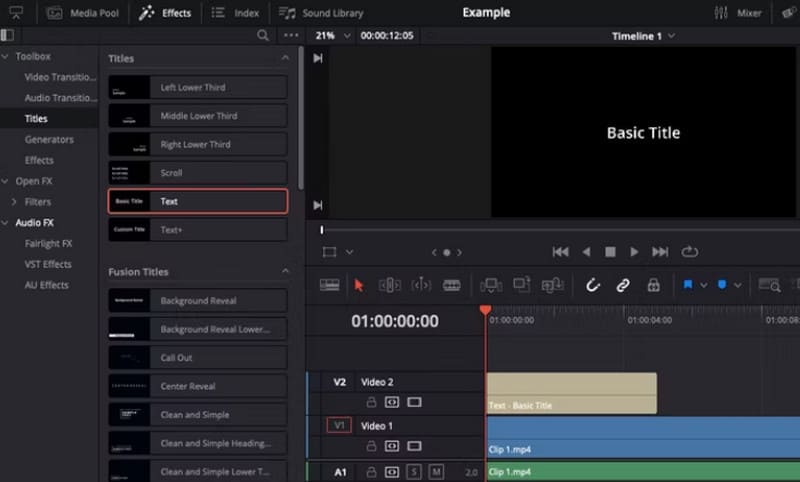The height and width of the screenshot is (482, 800).
Task: Open the Sound Library panel
Action: (320, 13)
